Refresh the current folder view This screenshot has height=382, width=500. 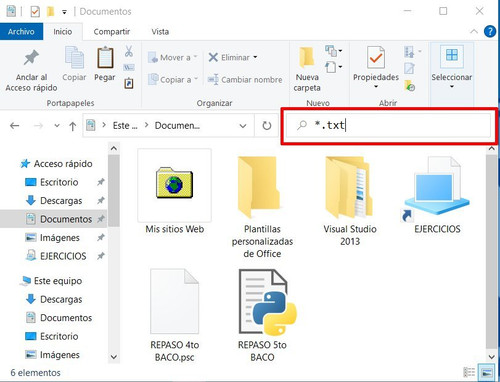click(266, 126)
